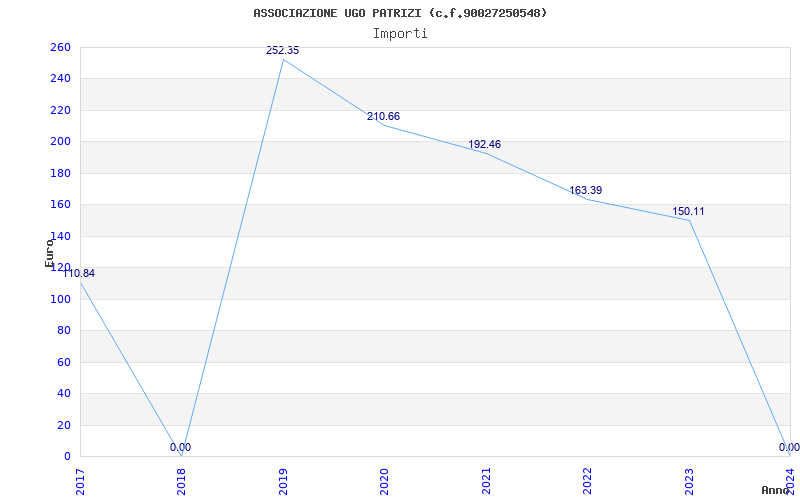
Task: Click the 240 y-axis tick label
Action: pyautogui.click(x=60, y=79)
